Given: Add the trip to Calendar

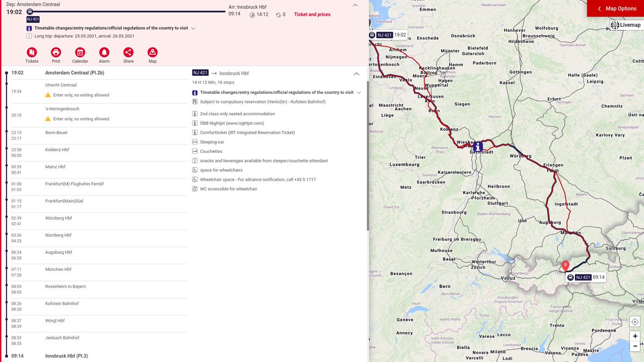Looking at the screenshot, I should (80, 52).
